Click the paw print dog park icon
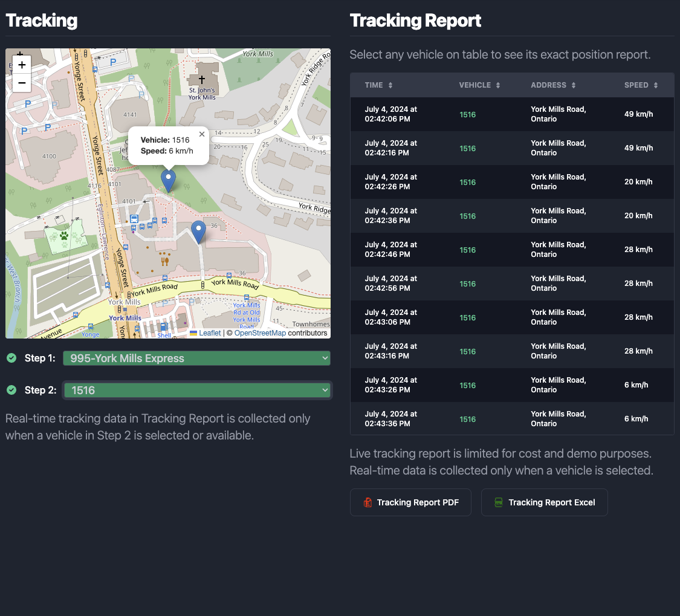This screenshot has width=680, height=616. click(64, 236)
